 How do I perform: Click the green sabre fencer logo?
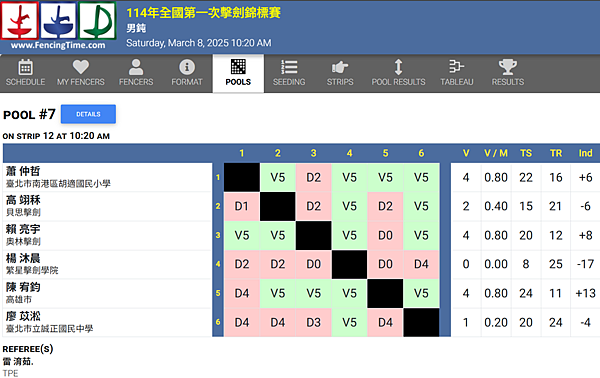tap(97, 20)
